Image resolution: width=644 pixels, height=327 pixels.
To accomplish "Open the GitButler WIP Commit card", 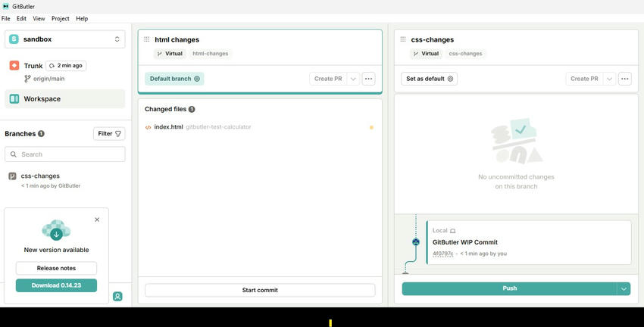I will (x=529, y=242).
